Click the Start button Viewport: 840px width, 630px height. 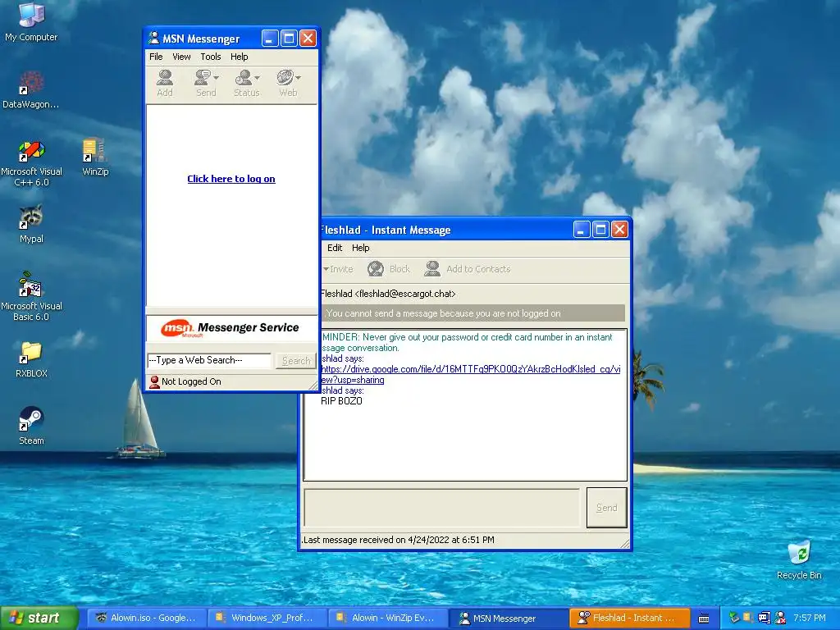[x=39, y=618]
